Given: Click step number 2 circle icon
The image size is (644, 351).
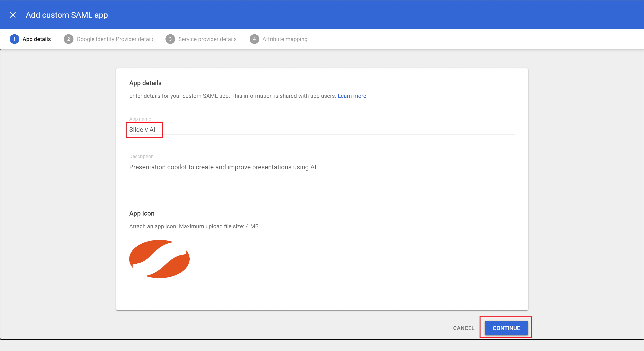Looking at the screenshot, I should (x=68, y=39).
